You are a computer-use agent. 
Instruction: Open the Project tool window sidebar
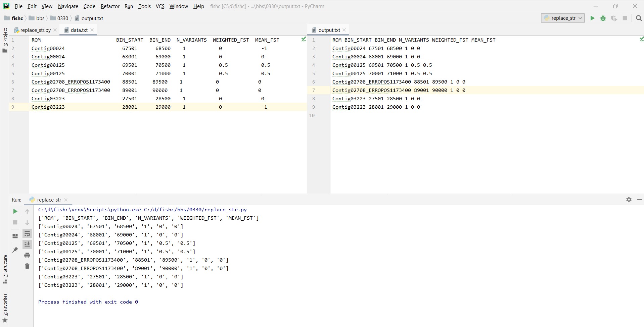(x=5, y=40)
